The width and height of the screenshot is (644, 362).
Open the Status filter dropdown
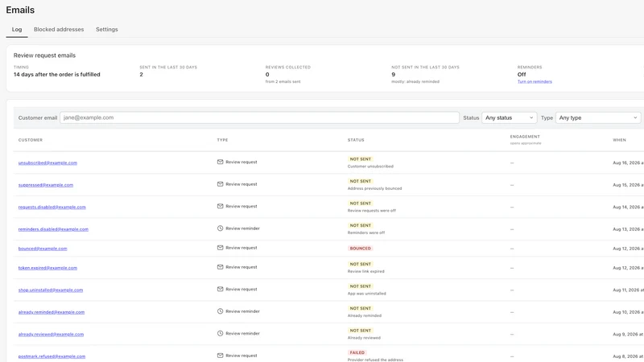click(x=510, y=117)
